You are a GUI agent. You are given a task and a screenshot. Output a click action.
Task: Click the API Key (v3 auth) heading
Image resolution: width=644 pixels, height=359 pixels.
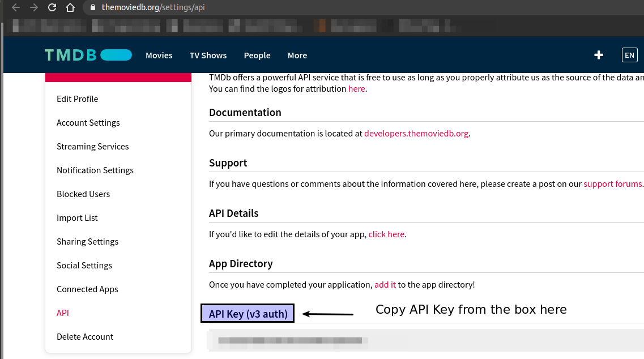point(248,314)
